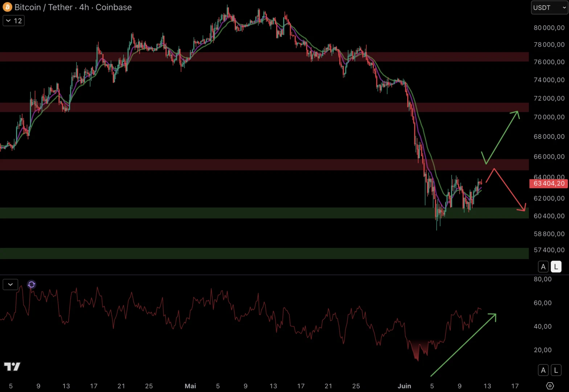569x392 pixels.
Task: Click the Juin label on time axis
Action: tap(404, 386)
